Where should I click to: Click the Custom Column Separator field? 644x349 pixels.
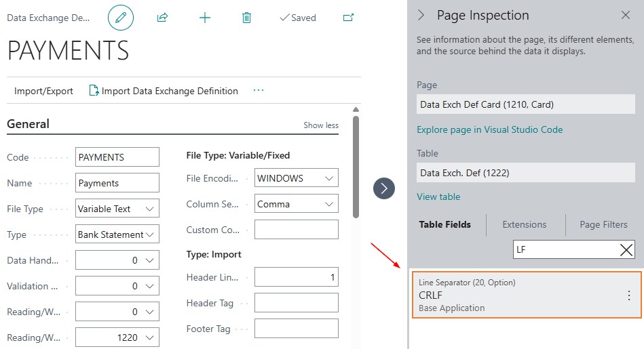pos(296,230)
